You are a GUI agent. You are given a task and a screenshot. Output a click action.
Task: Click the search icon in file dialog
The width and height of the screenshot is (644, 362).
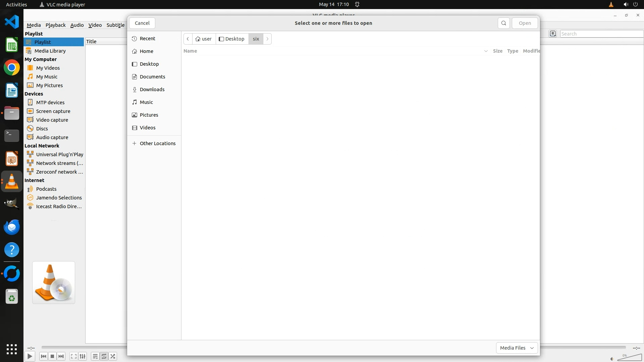(x=503, y=23)
